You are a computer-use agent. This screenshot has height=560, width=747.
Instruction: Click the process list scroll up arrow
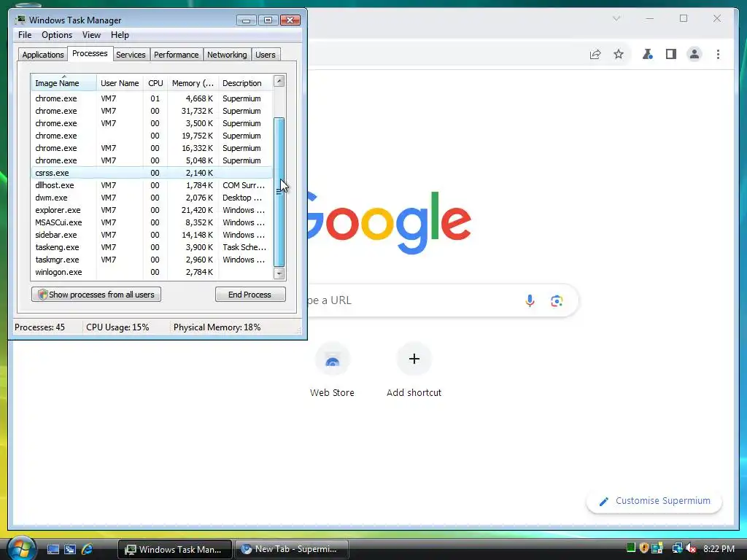[279, 81]
